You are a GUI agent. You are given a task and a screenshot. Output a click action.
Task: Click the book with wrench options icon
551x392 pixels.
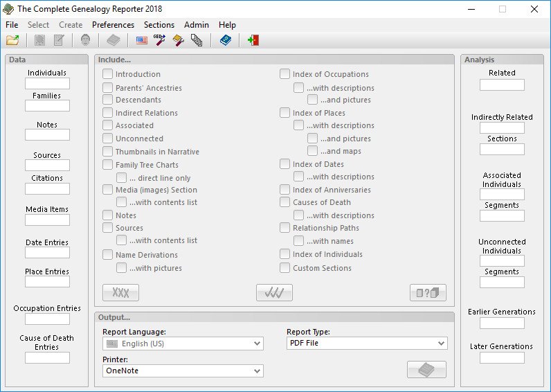click(178, 40)
